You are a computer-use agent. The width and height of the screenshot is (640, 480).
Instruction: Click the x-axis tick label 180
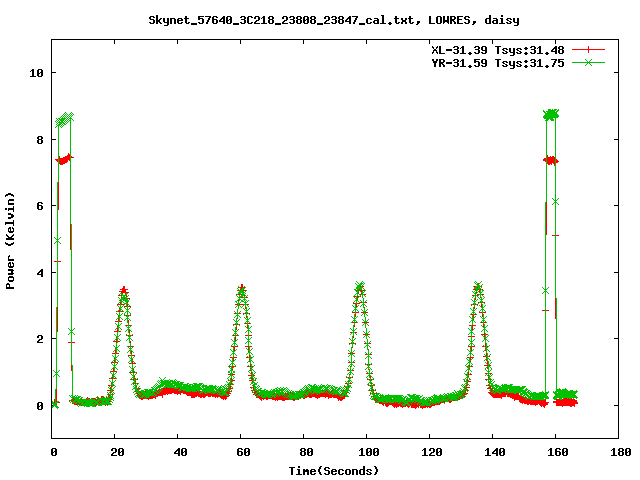pyautogui.click(x=621, y=452)
